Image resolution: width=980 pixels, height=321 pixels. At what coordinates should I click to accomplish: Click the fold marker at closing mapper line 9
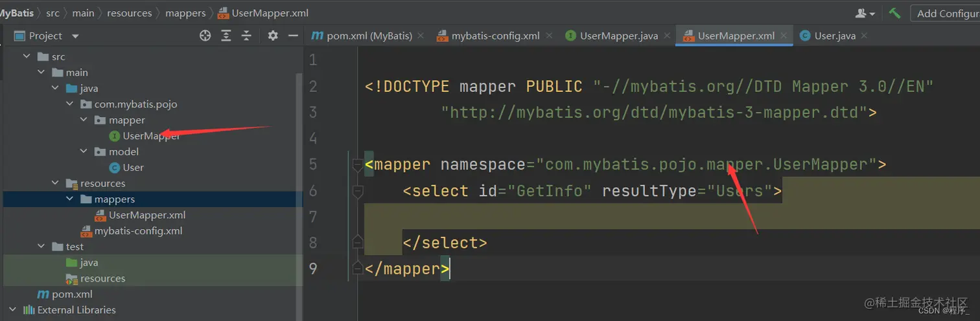pyautogui.click(x=357, y=267)
